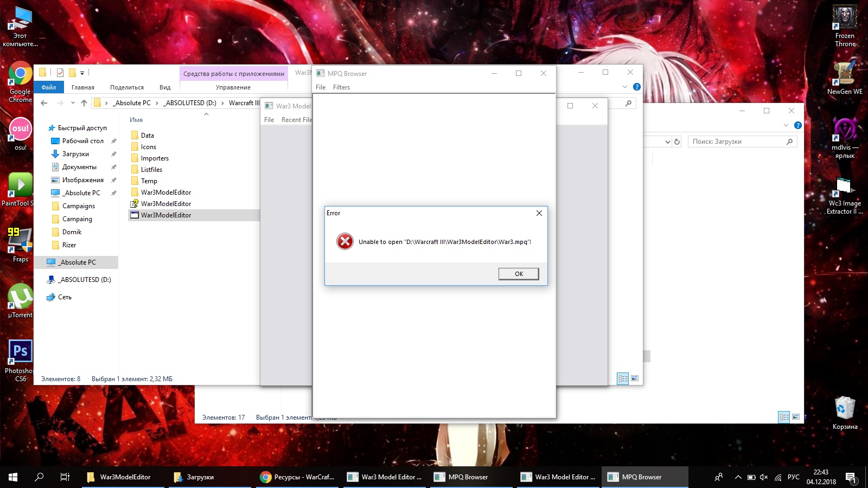This screenshot has height=488, width=868.
Task: Switch to the Поделиться ribbon tab
Action: [x=127, y=87]
